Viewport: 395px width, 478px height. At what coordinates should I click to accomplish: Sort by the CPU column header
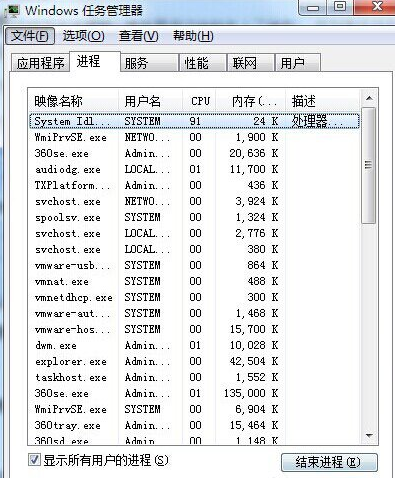[x=199, y=101]
